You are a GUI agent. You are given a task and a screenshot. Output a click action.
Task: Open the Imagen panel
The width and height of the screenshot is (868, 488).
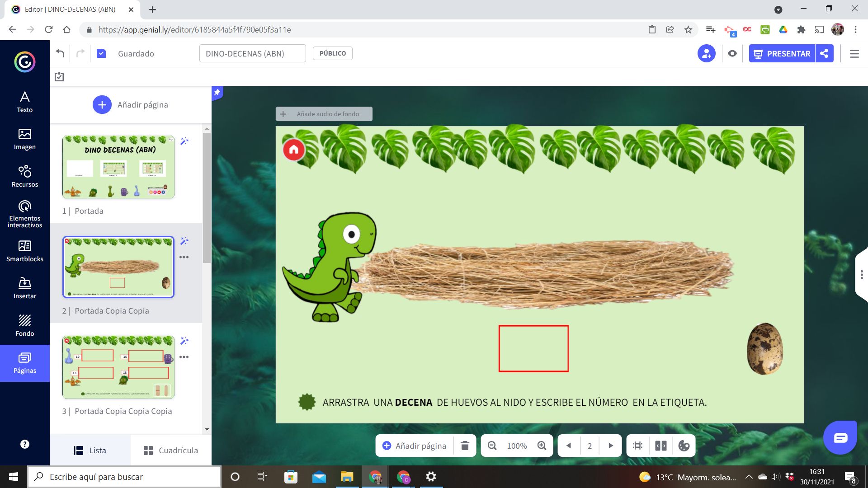pos(25,139)
